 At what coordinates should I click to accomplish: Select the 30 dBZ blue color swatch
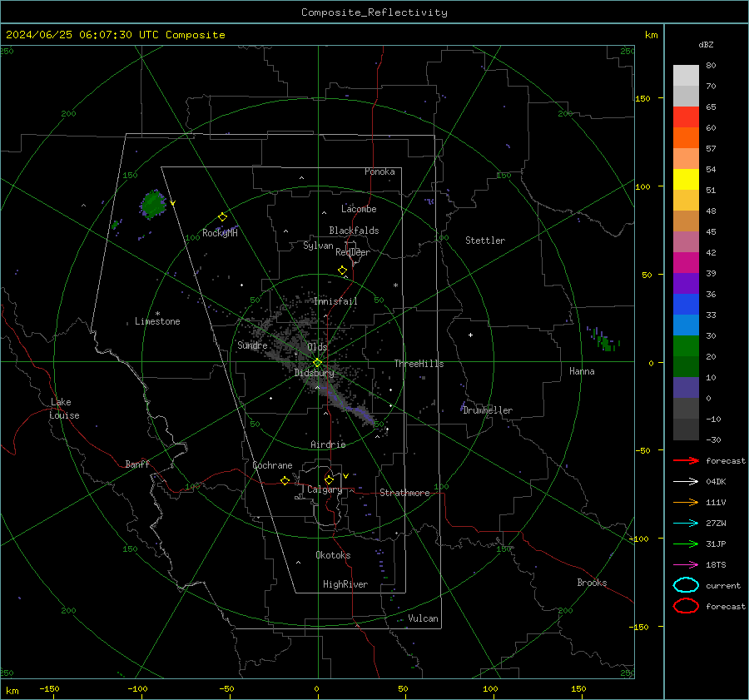(x=686, y=325)
